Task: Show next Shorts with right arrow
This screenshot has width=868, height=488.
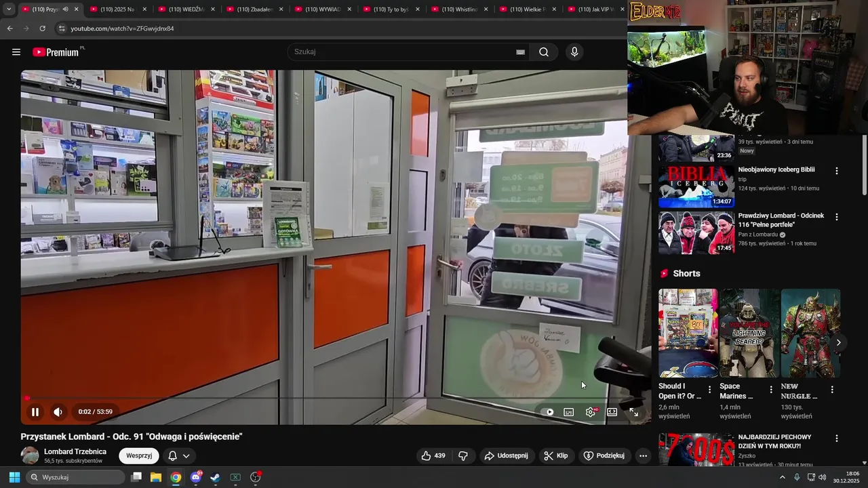Action: click(838, 342)
